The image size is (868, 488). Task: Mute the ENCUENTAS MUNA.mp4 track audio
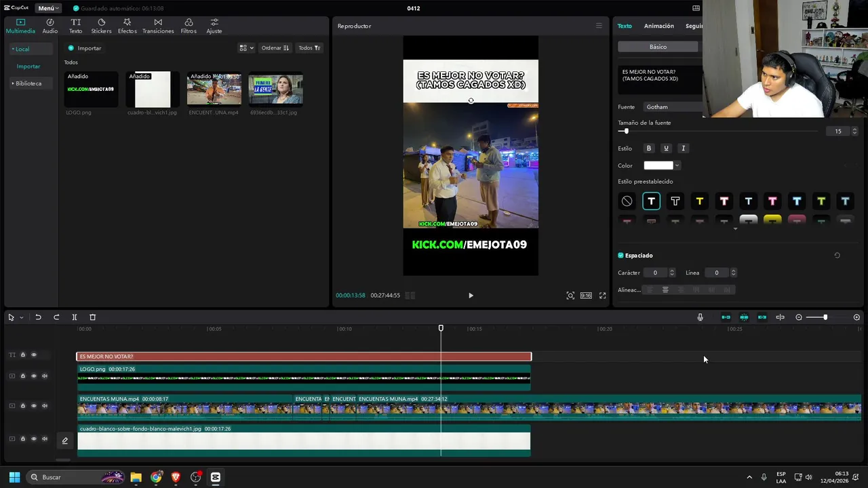45,406
